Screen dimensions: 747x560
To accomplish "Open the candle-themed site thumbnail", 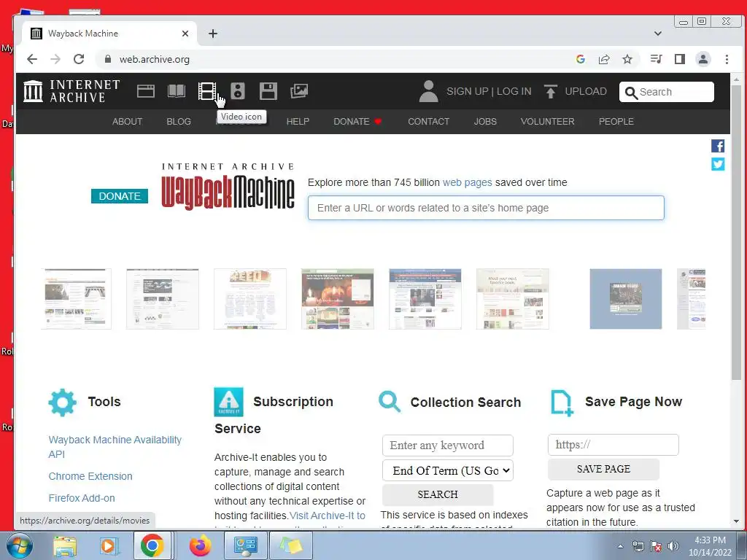I will click(337, 299).
